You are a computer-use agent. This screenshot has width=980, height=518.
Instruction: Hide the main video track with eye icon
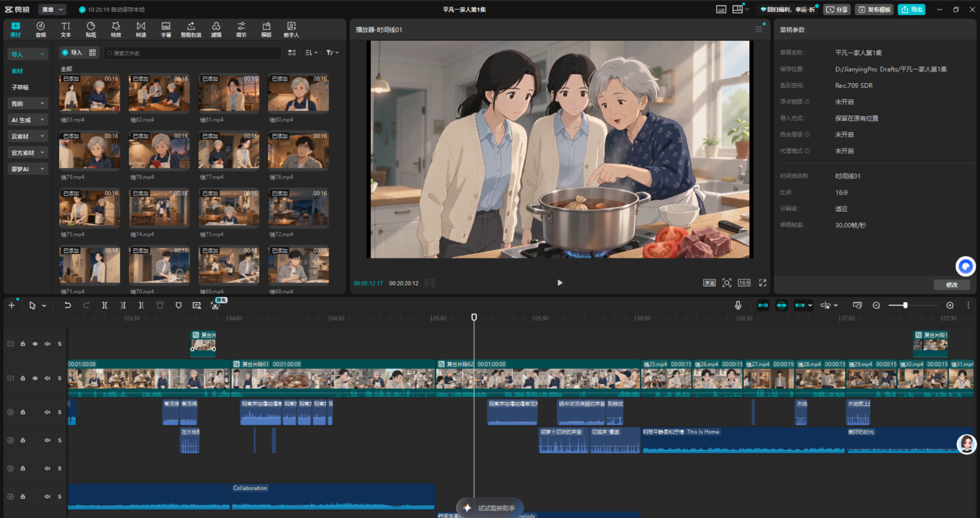point(35,378)
